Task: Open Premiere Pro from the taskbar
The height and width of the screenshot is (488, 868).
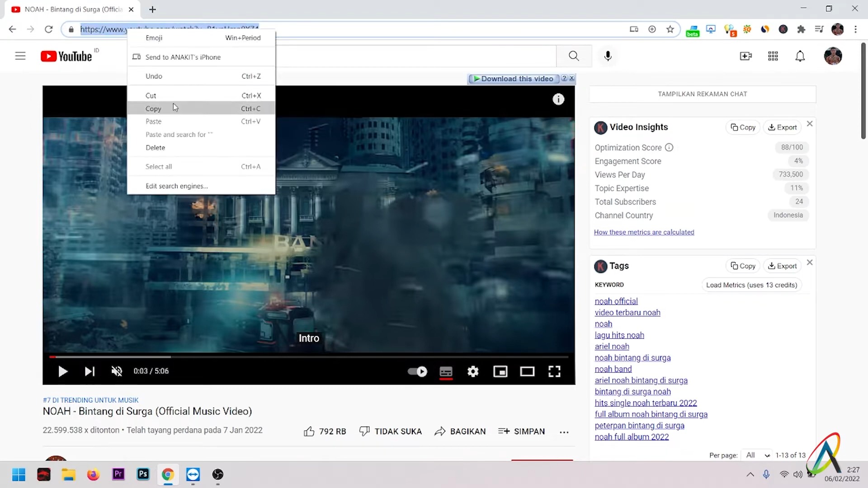Action: [x=118, y=474]
